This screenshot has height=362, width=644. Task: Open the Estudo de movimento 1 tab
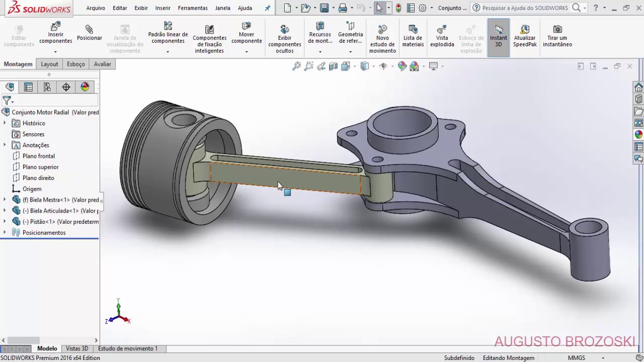[x=128, y=348]
